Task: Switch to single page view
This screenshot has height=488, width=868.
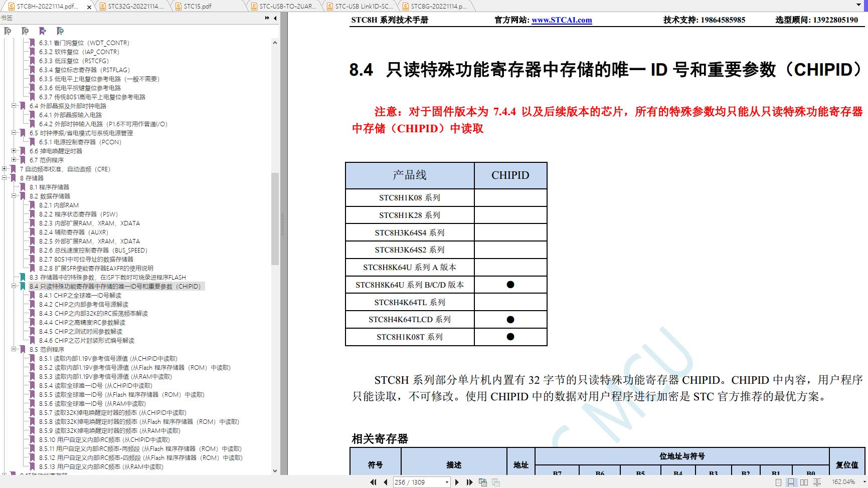Action: [778, 482]
